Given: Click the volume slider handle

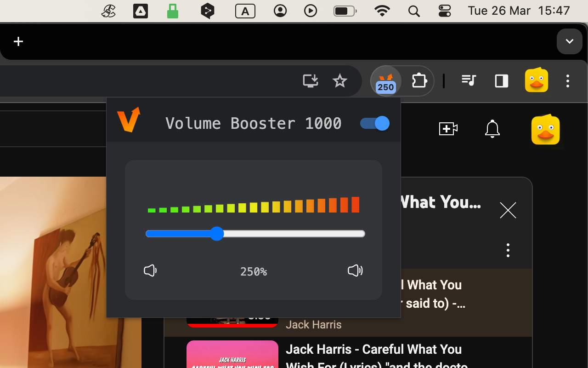Looking at the screenshot, I should [x=217, y=234].
